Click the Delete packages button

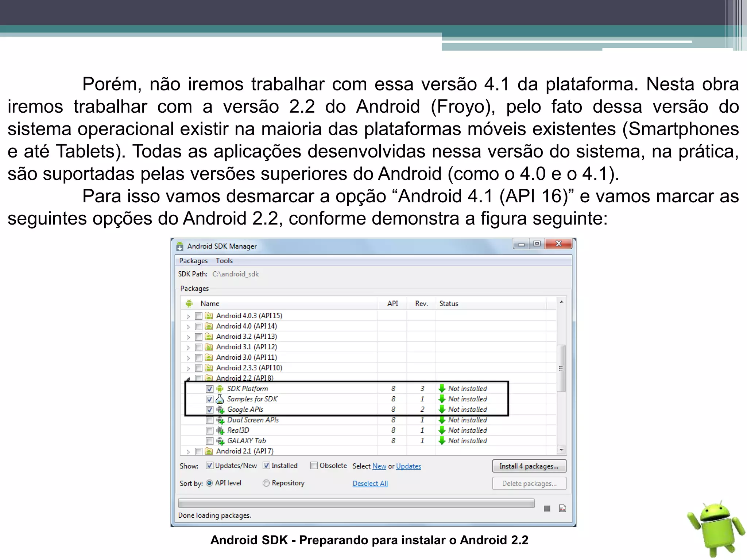529,483
